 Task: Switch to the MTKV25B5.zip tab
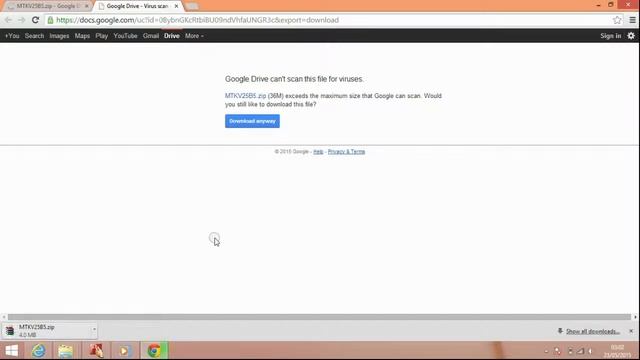tap(47, 6)
